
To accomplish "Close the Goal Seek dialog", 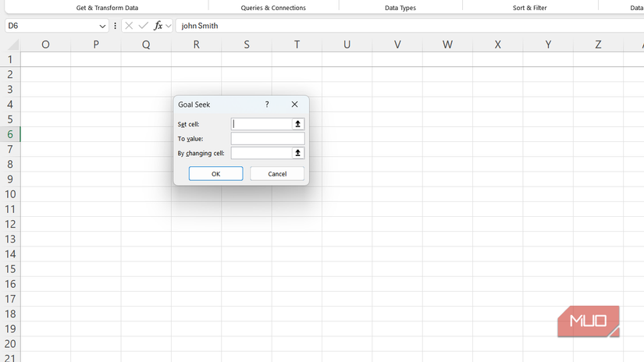I will click(294, 105).
